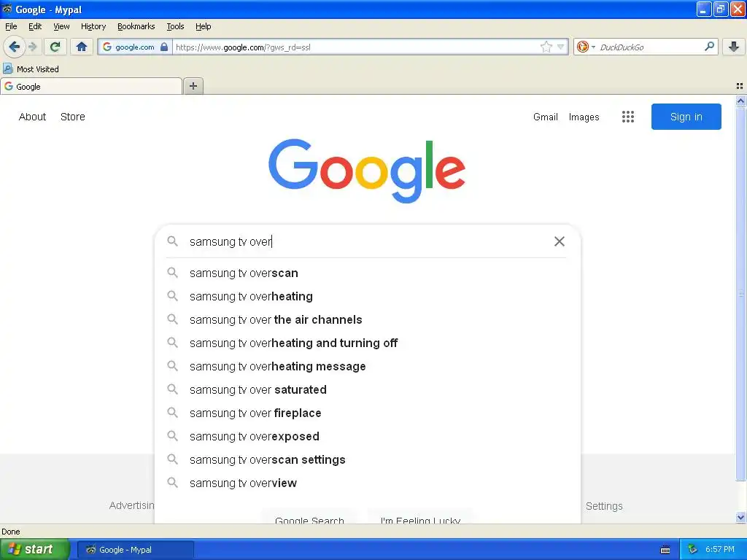Open the History menu
This screenshot has width=747, height=560.
coord(93,26)
